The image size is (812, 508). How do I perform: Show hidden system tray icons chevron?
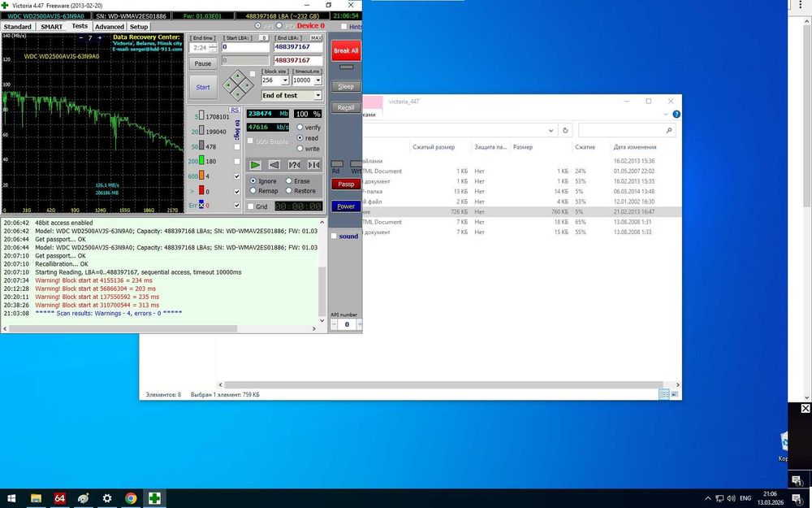point(708,499)
